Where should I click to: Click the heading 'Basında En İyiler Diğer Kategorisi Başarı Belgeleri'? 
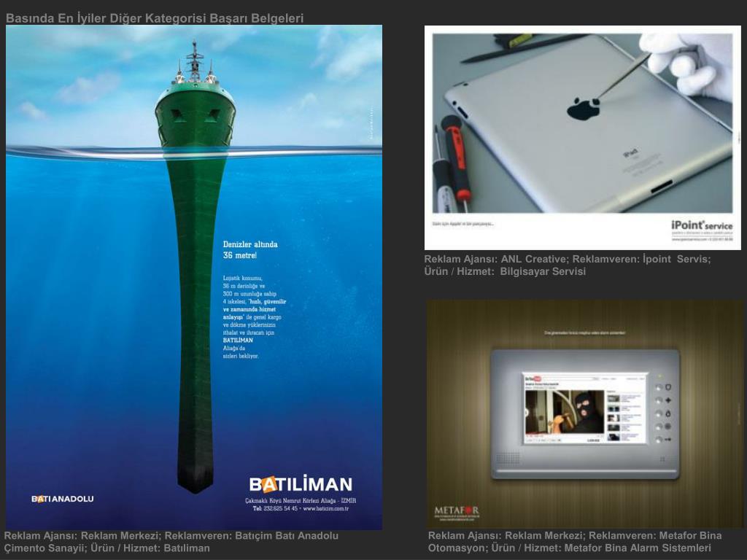coord(155,18)
